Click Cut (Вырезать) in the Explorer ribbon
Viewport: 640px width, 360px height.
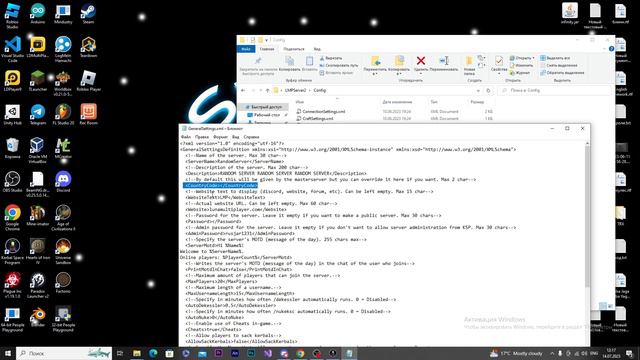coord(331,58)
